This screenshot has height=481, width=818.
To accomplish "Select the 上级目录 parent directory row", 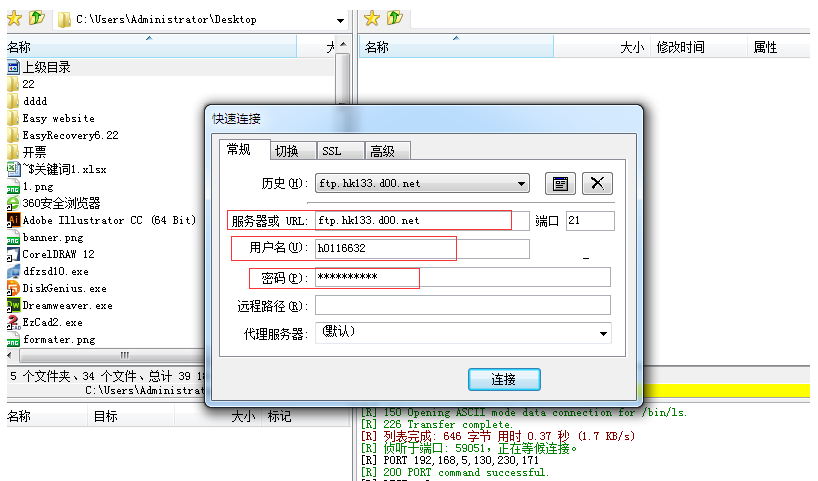I will coord(171,67).
